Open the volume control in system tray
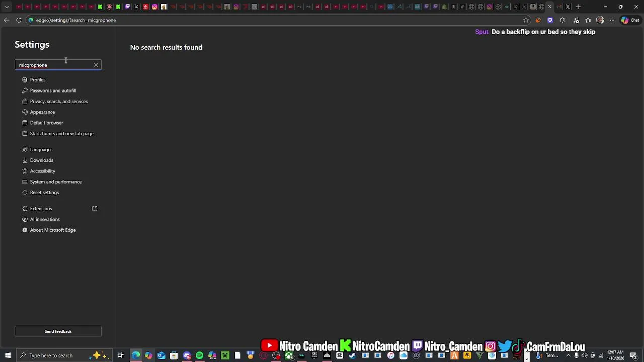This screenshot has width=644, height=362. (585, 355)
